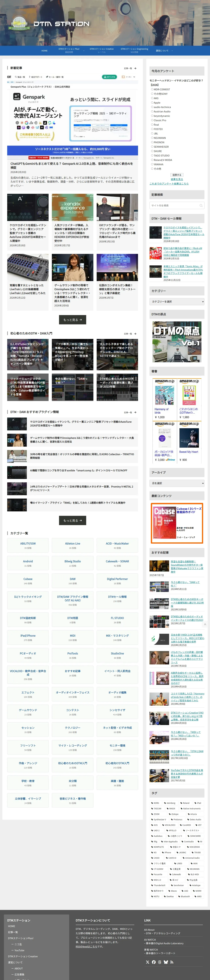The image size is (210, 980).
Task: Open the カテゴリーを選択 dropdown
Action: coord(177,301)
